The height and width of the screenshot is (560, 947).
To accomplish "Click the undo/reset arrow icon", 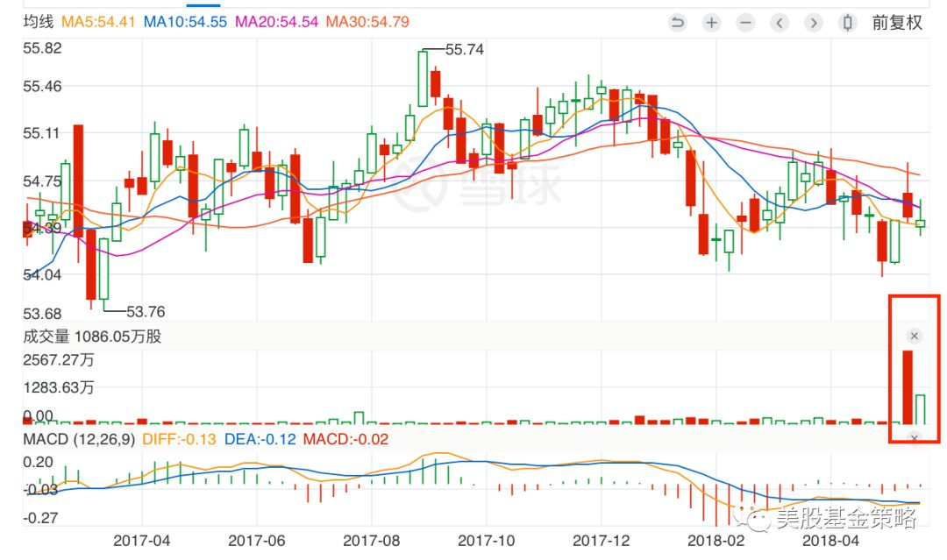I will (x=677, y=23).
